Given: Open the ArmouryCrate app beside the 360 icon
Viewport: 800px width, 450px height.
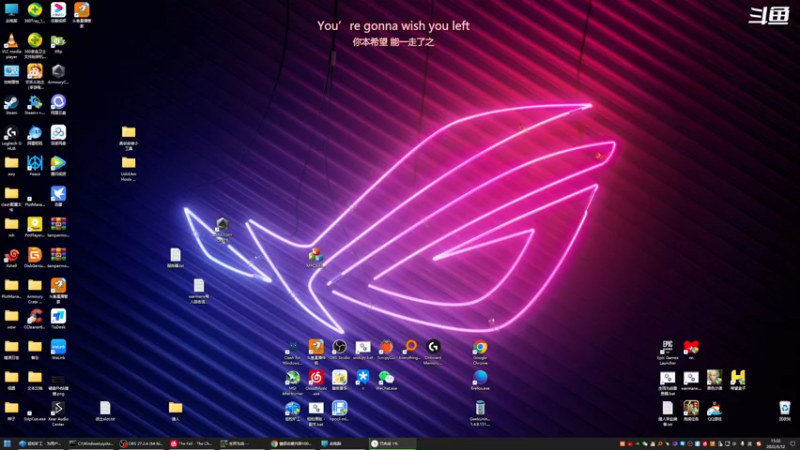Looking at the screenshot, I should 58,74.
